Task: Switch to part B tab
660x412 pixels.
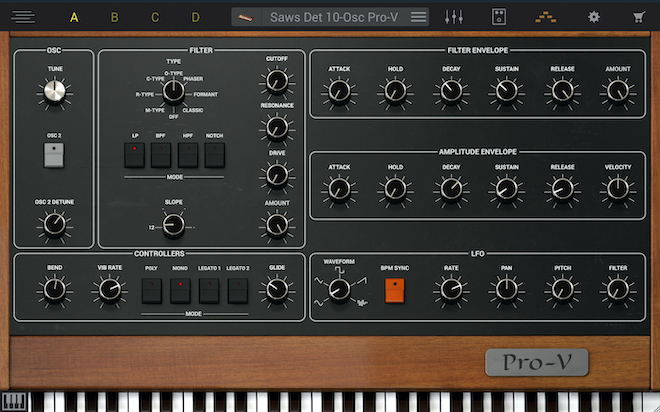Action: 114,17
